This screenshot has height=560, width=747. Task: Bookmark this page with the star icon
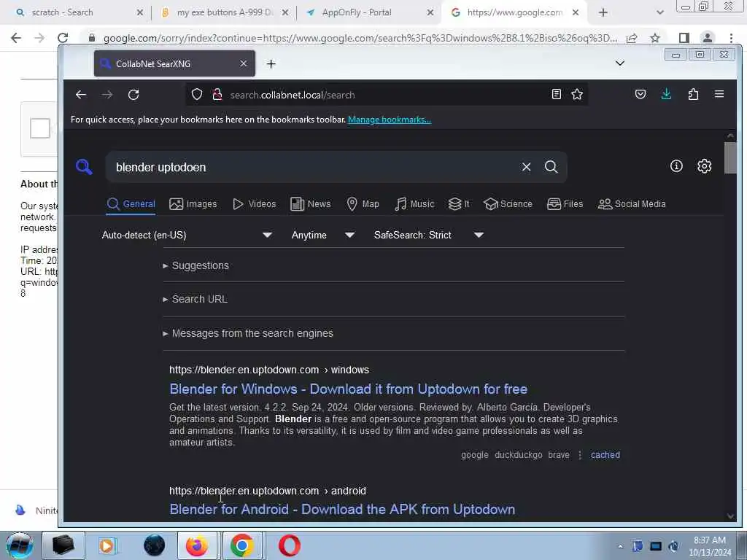577,94
